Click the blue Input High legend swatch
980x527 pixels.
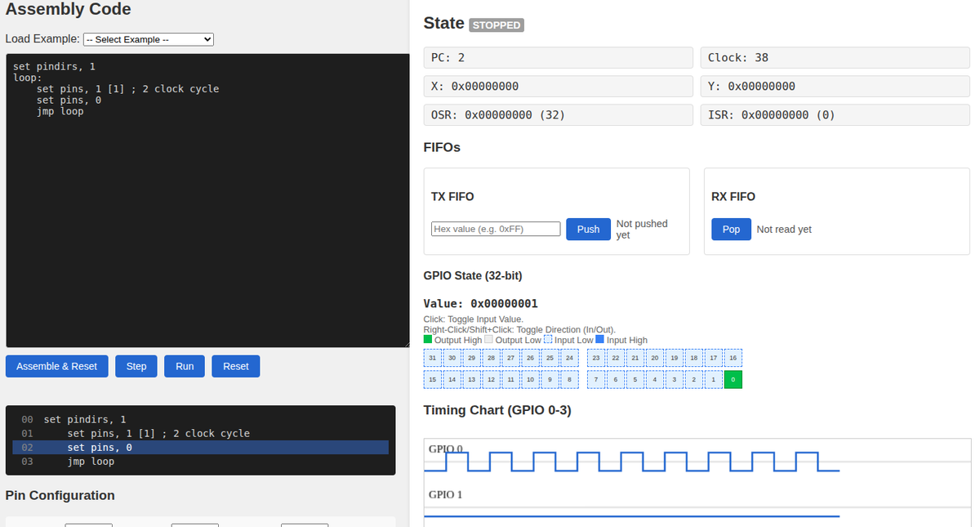click(599, 339)
